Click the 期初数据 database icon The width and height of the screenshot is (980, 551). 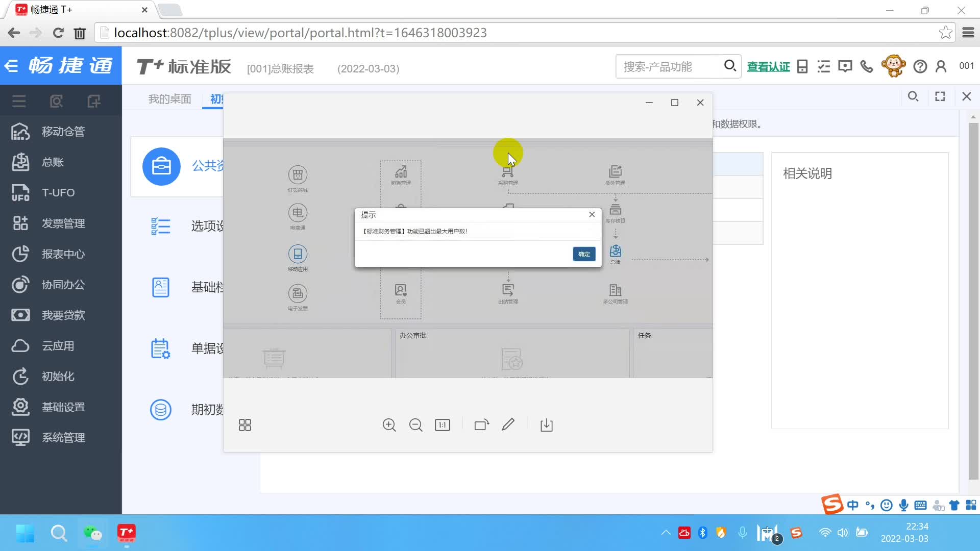point(161,410)
